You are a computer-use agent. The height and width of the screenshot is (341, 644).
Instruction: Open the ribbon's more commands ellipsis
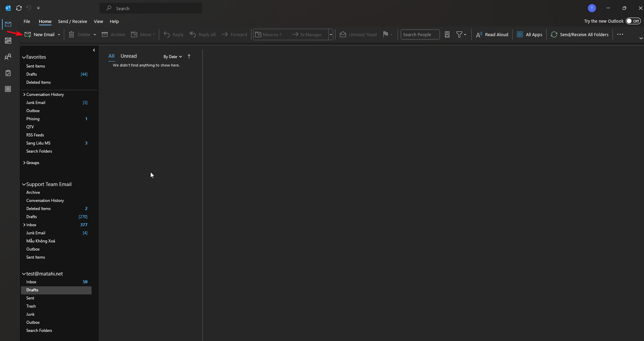coord(620,34)
